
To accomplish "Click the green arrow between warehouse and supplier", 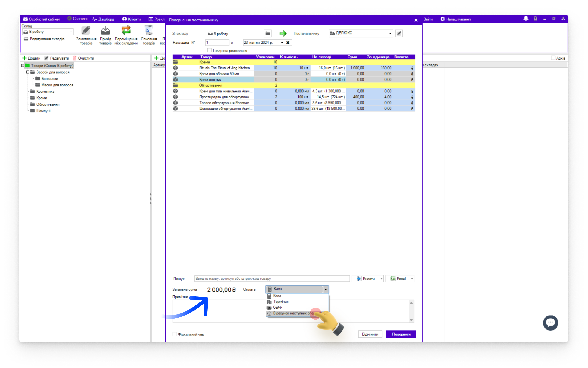I will (x=283, y=33).
